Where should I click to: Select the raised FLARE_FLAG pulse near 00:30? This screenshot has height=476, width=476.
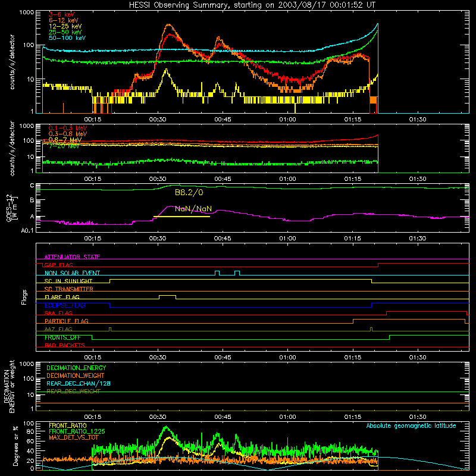click(x=168, y=297)
